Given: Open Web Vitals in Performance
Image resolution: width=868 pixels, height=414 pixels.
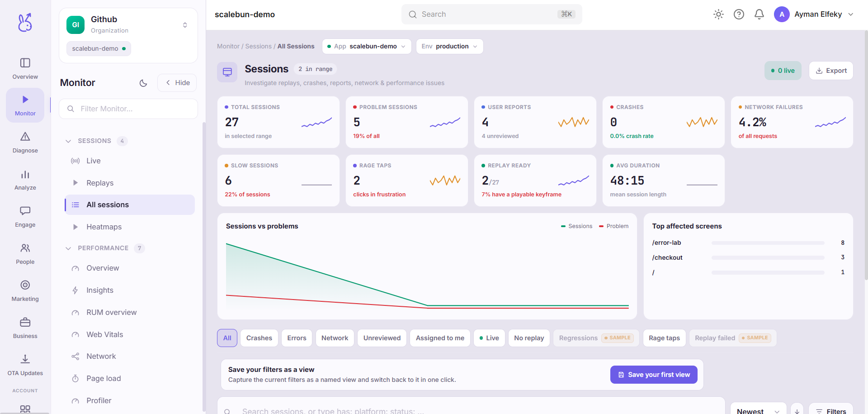Looking at the screenshot, I should tap(130, 334).
